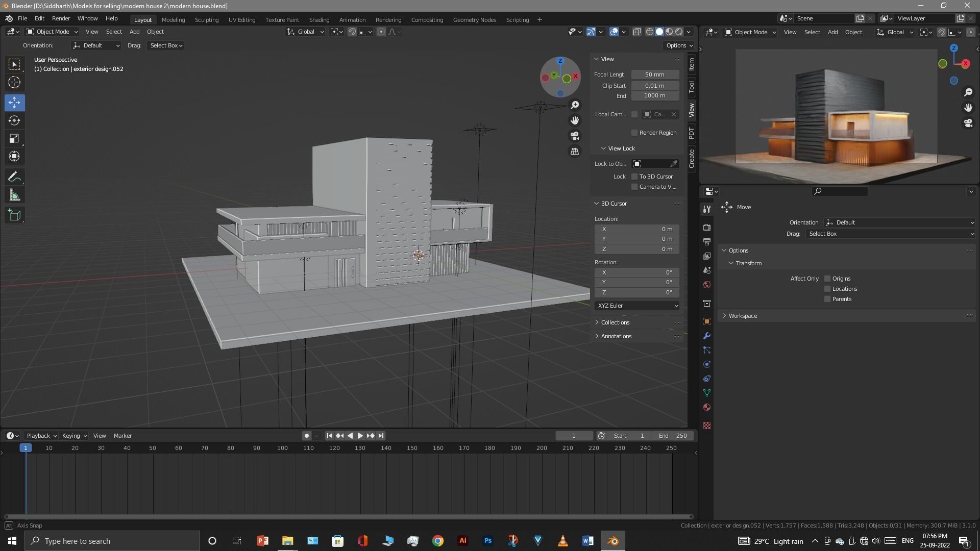Adjust the Focal Length 50 mm field
The height and width of the screenshot is (551, 980).
pos(655,74)
